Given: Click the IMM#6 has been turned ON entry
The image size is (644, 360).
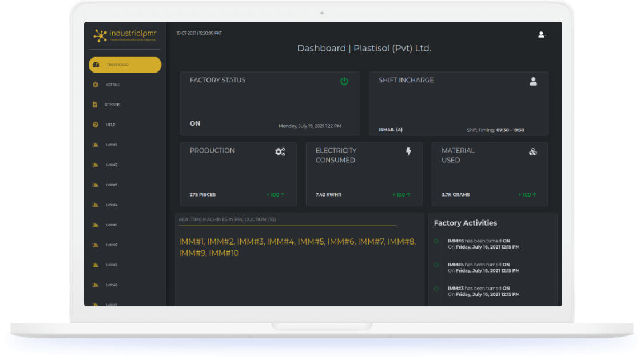Looking at the screenshot, I should click(x=483, y=244).
